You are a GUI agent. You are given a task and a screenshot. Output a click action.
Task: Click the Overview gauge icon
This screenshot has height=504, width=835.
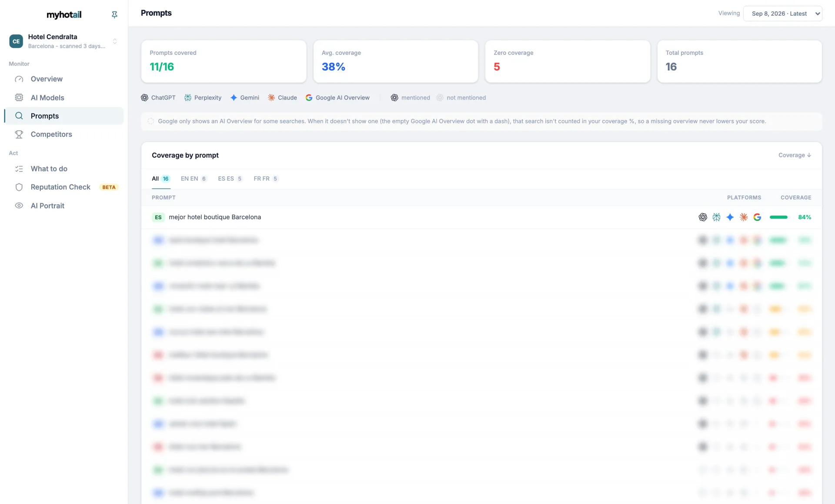19,79
